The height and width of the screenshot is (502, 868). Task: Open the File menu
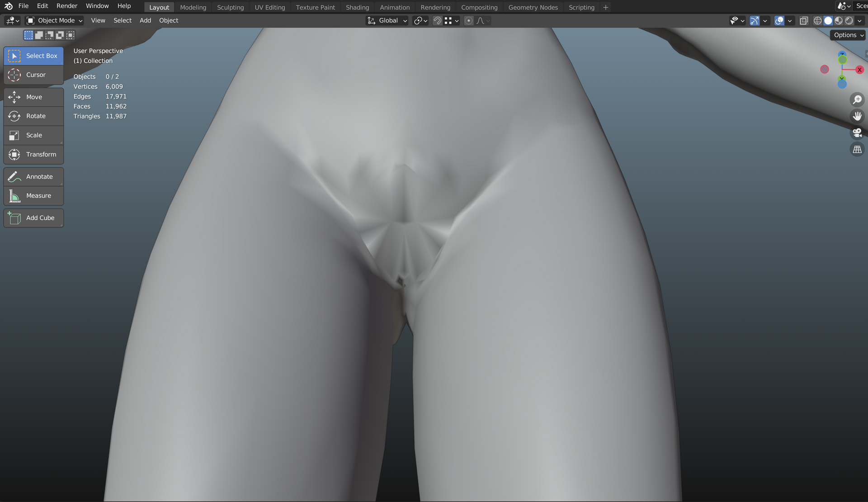coord(24,6)
